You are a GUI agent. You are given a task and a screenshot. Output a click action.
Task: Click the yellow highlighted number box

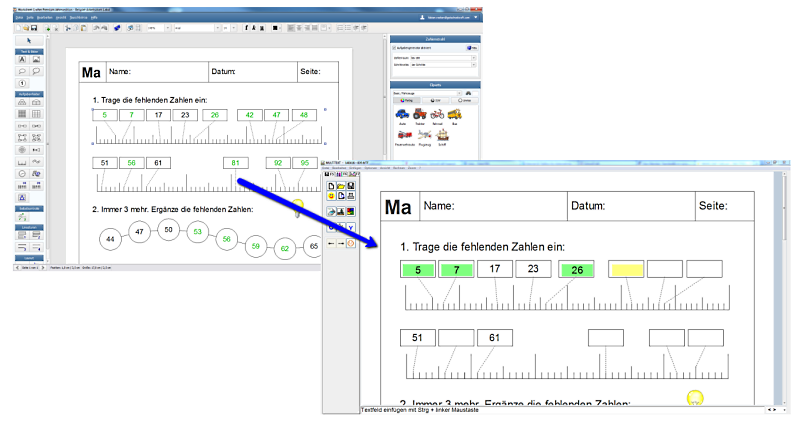coord(626,270)
